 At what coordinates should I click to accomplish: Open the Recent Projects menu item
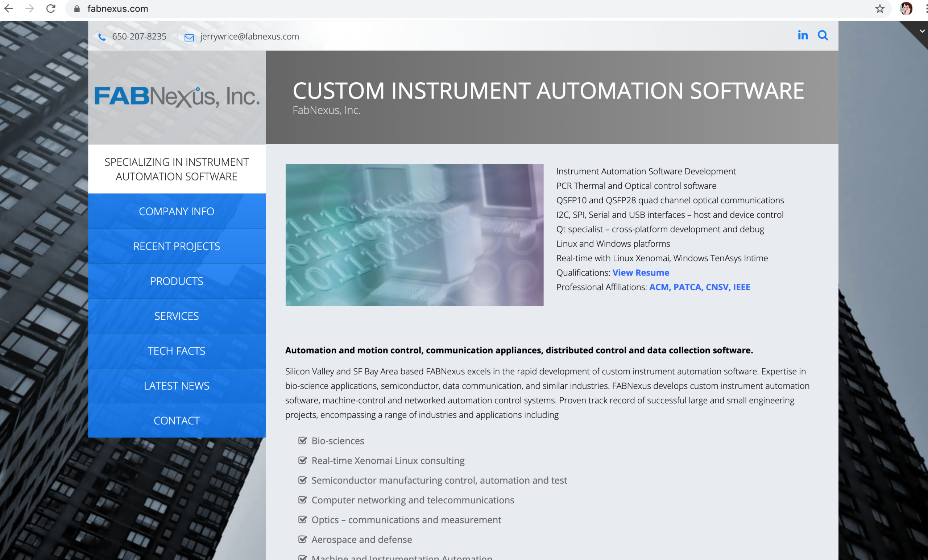coord(177,246)
